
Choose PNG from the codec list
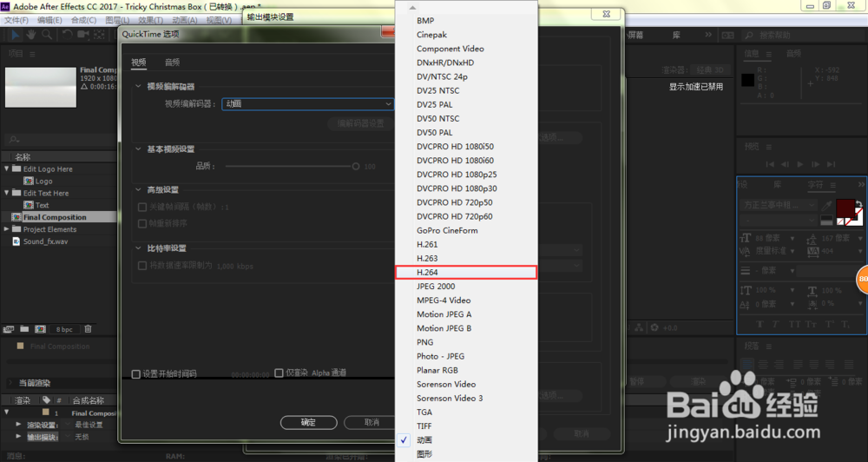(466, 342)
